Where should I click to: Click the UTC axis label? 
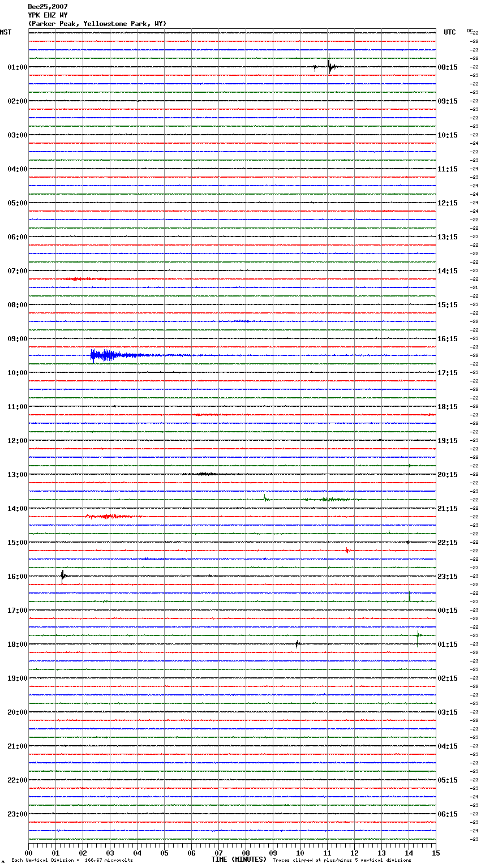(450, 32)
